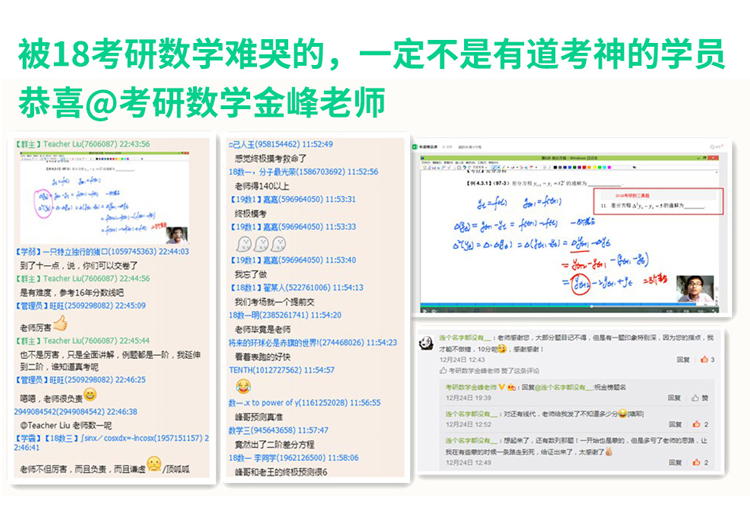The height and width of the screenshot is (505, 750).
Task: Select the black pen color swatch
Action: tap(555, 167)
